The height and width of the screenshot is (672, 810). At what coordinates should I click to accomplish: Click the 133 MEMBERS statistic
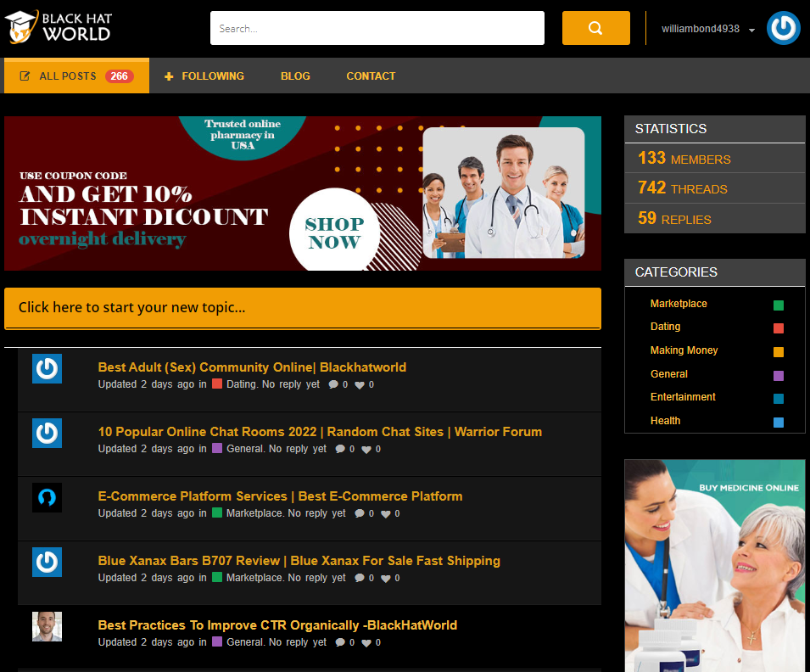684,158
